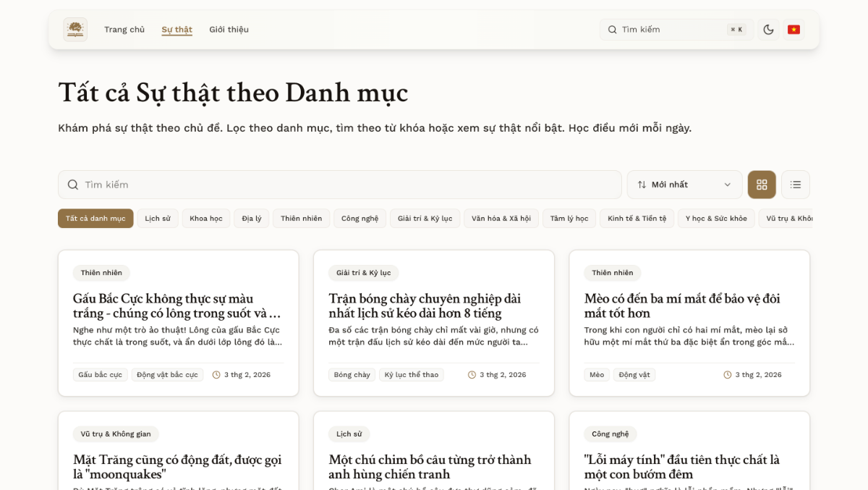Click the Vietnamese flag language icon
Image resolution: width=868 pixels, height=490 pixels.
793,29
